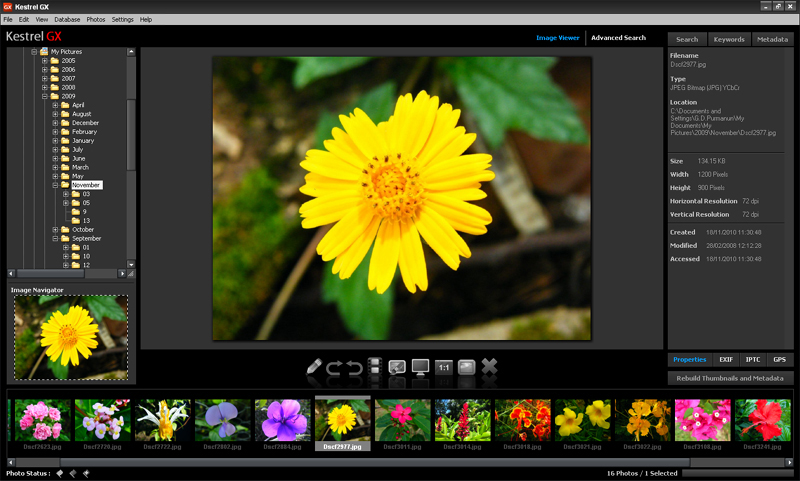800x481 pixels.
Task: Open the Database menu
Action: point(67,19)
